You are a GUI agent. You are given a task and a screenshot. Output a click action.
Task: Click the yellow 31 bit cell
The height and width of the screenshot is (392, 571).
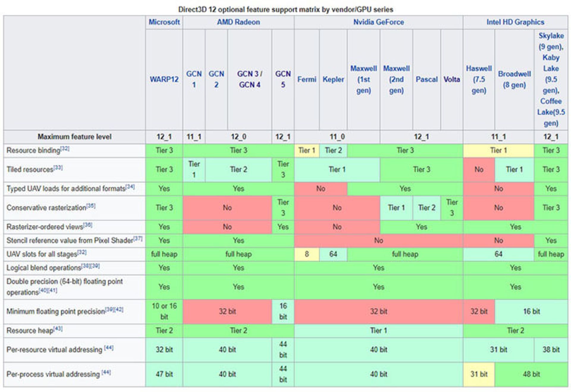pyautogui.click(x=479, y=374)
